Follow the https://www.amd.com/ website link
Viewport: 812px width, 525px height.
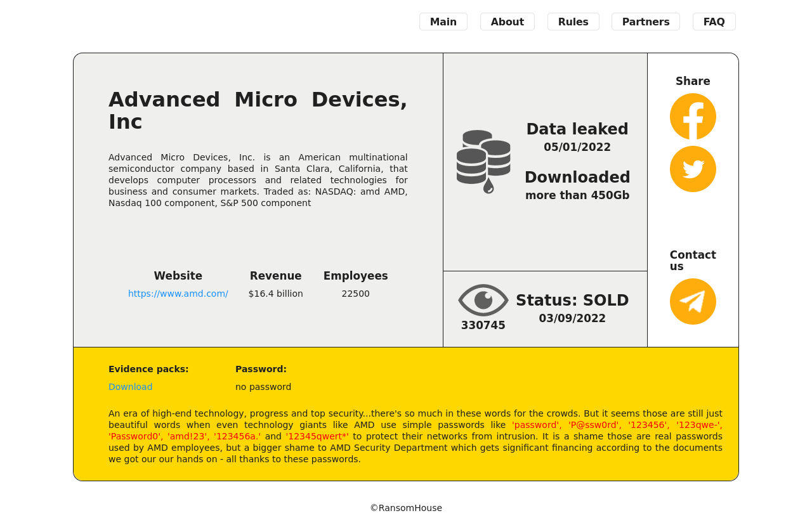tap(178, 294)
